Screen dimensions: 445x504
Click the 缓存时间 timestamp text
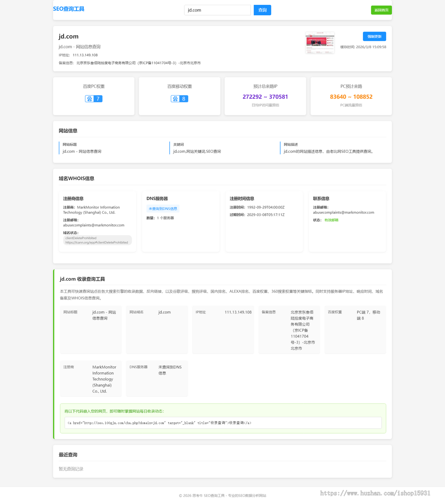[363, 47]
